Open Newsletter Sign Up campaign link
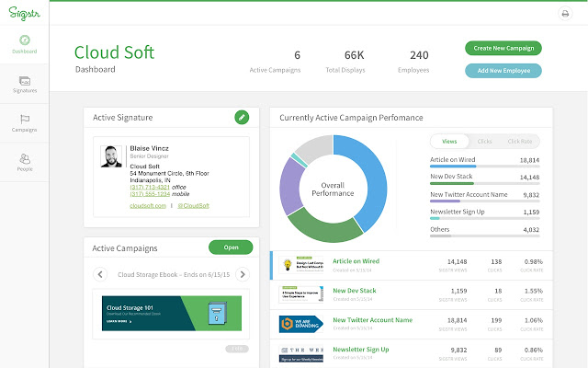 [x=361, y=350]
